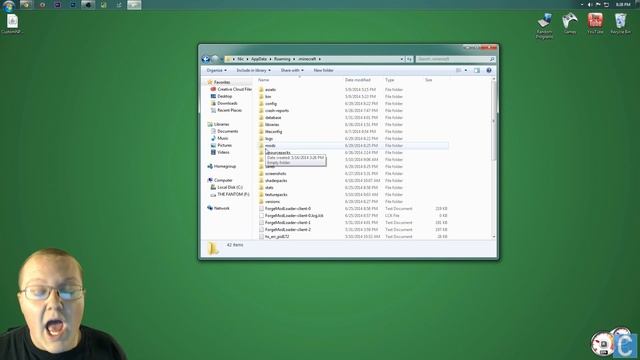This screenshot has width=640, height=360.
Task: Click the file list vertical scrollbar
Action: [493, 158]
